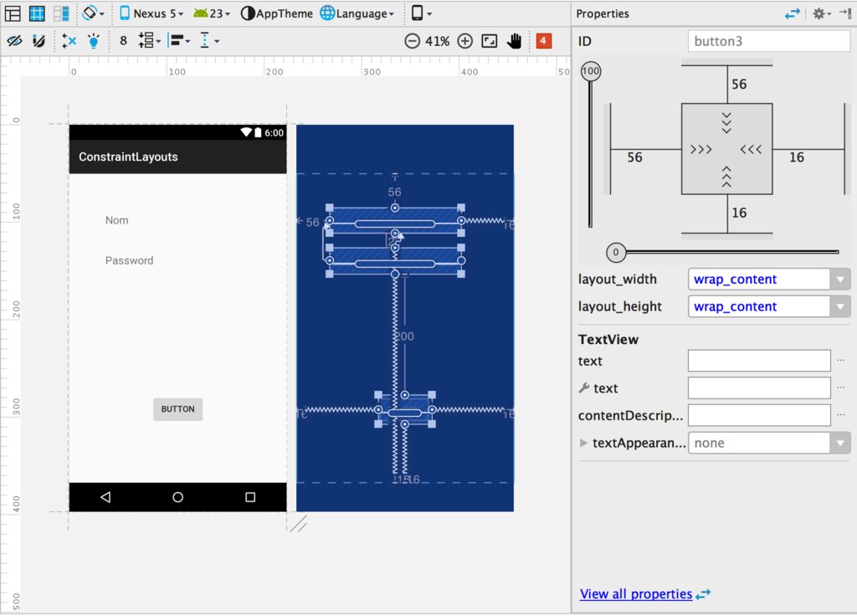Switch to the Design view mode
This screenshot has height=616, width=857.
point(13,13)
